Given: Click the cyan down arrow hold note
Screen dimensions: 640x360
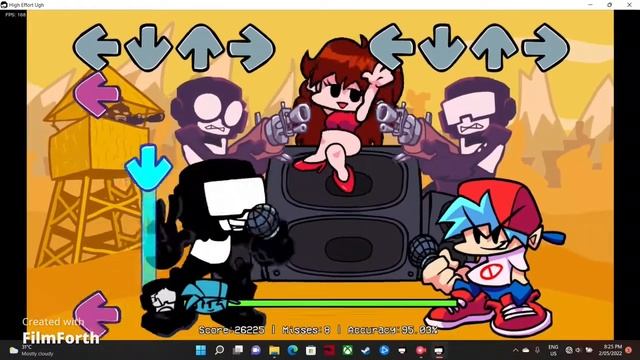Looking at the screenshot, I should click(149, 168).
